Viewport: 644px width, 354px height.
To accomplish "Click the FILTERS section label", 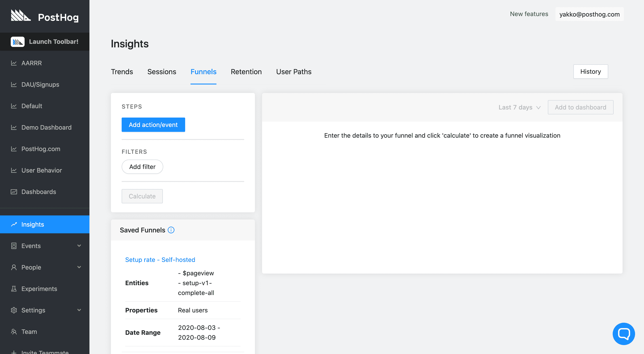I will (x=134, y=152).
